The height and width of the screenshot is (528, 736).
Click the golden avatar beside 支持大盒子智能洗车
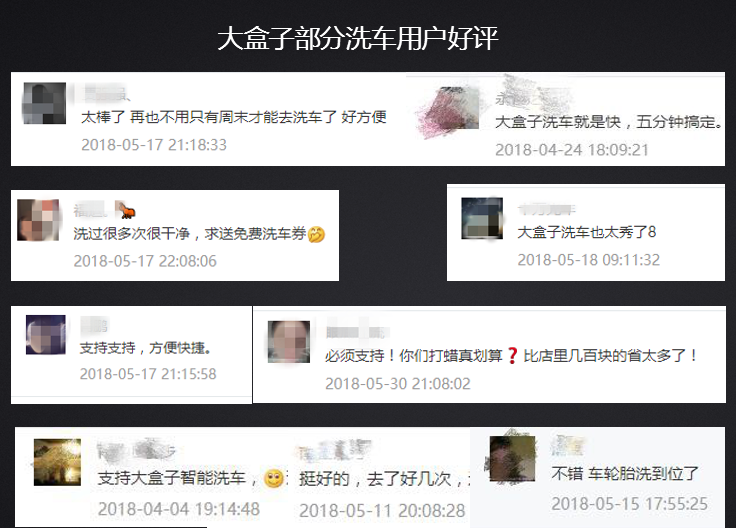(57, 462)
